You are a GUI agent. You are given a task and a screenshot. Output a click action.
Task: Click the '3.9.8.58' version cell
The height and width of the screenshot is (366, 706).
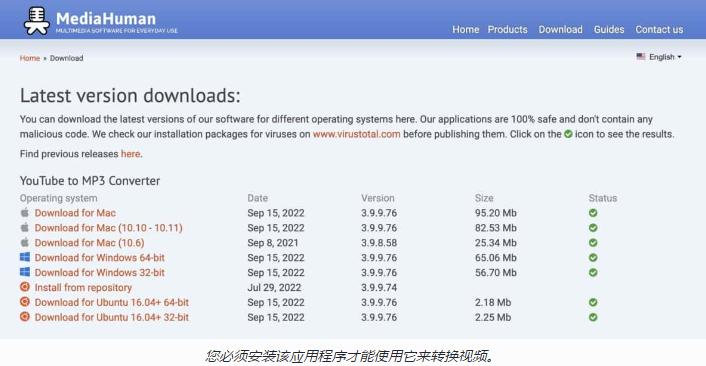(x=379, y=243)
